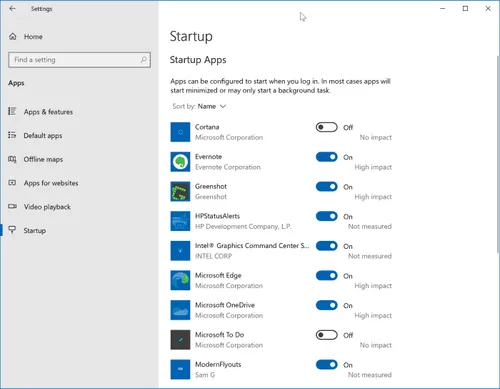Click the vertical scrollbar thumb
Viewport: 500px width, 389px height.
click(x=498, y=153)
